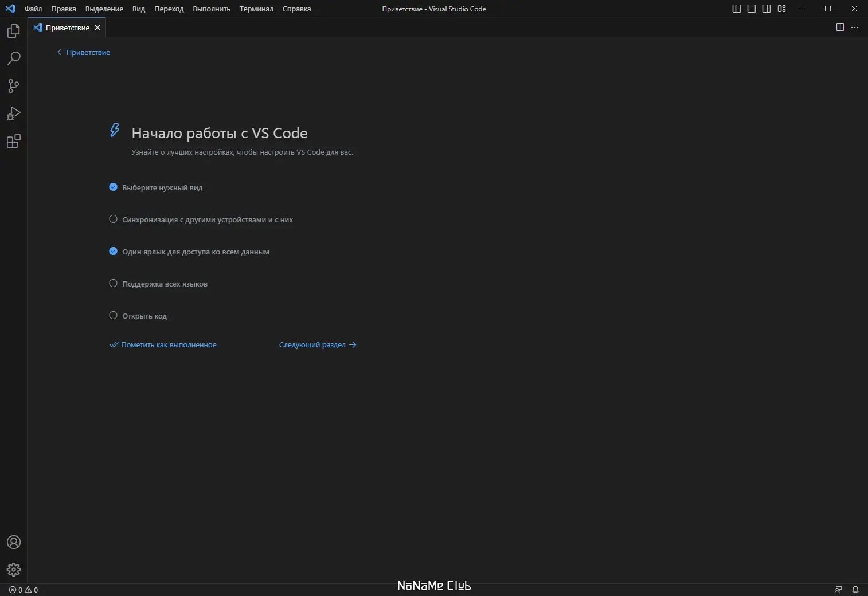868x596 pixels.
Task: Select the 'Приветствие' editor tab
Action: [x=67, y=27]
